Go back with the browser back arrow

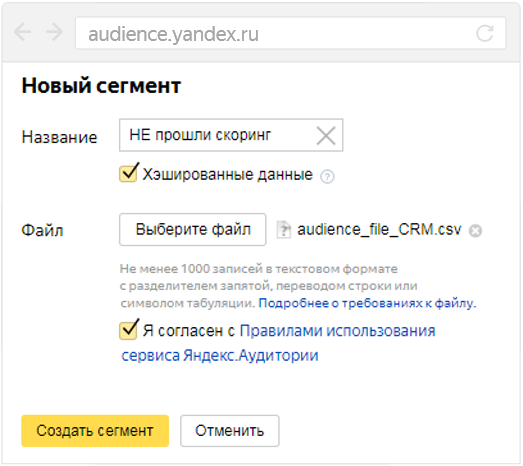(x=23, y=32)
